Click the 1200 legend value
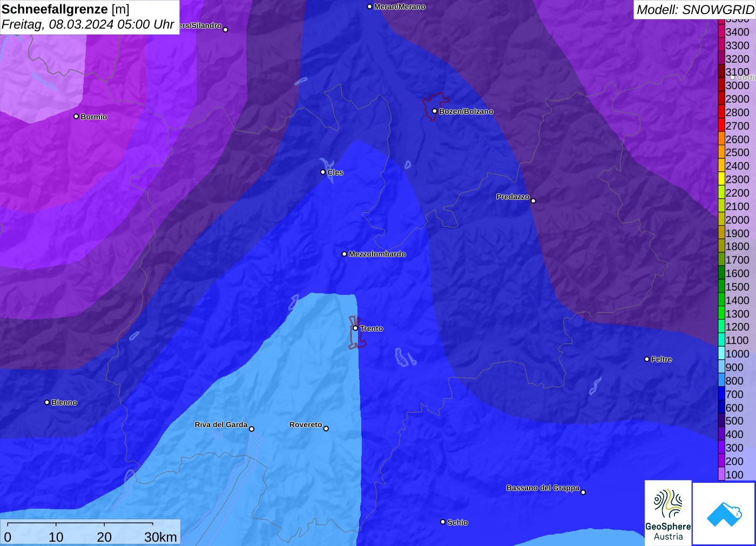 (738, 327)
